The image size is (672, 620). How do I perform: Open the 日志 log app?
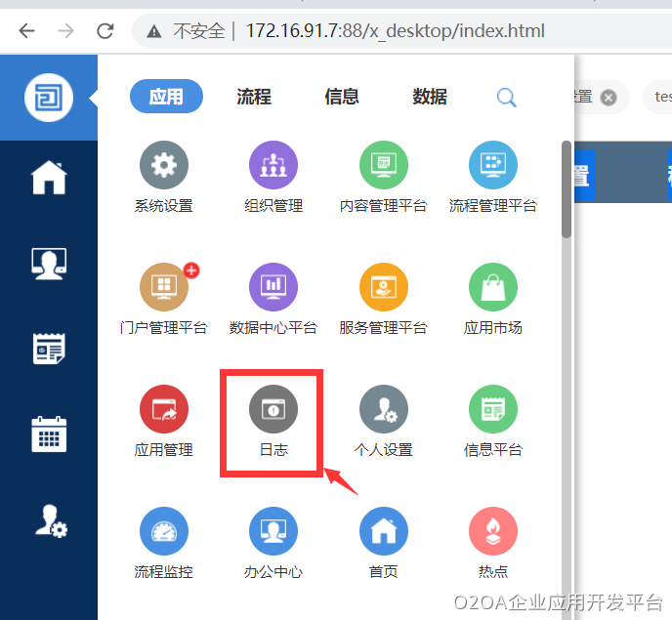click(273, 410)
